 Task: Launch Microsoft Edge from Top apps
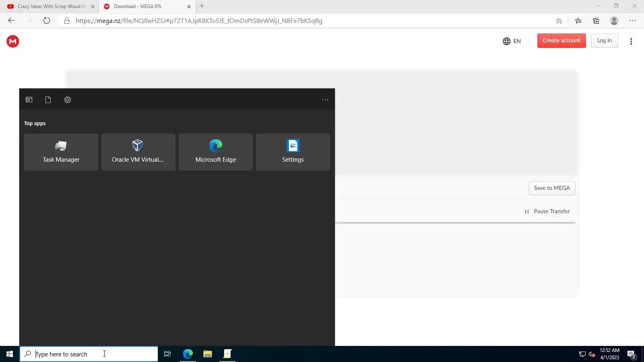pos(216,152)
